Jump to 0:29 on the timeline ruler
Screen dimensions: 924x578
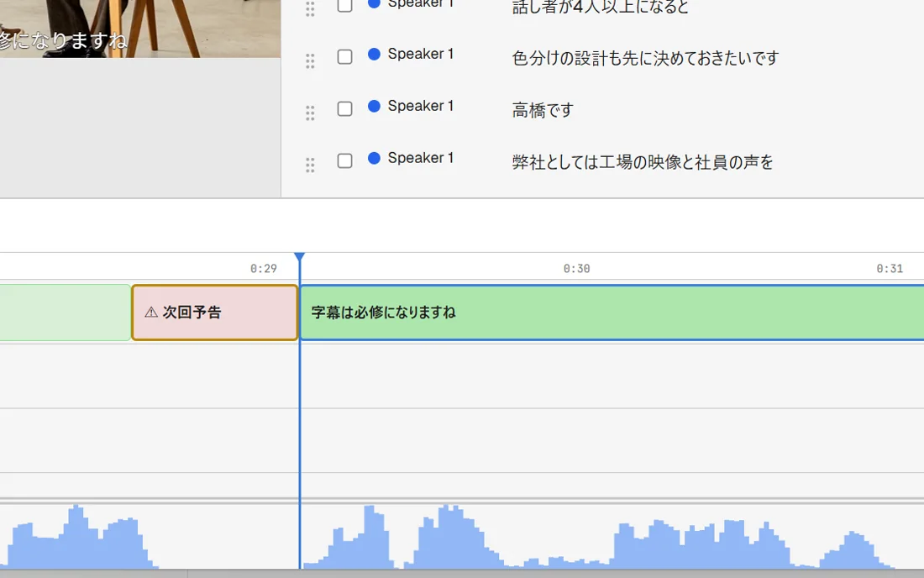pos(264,269)
